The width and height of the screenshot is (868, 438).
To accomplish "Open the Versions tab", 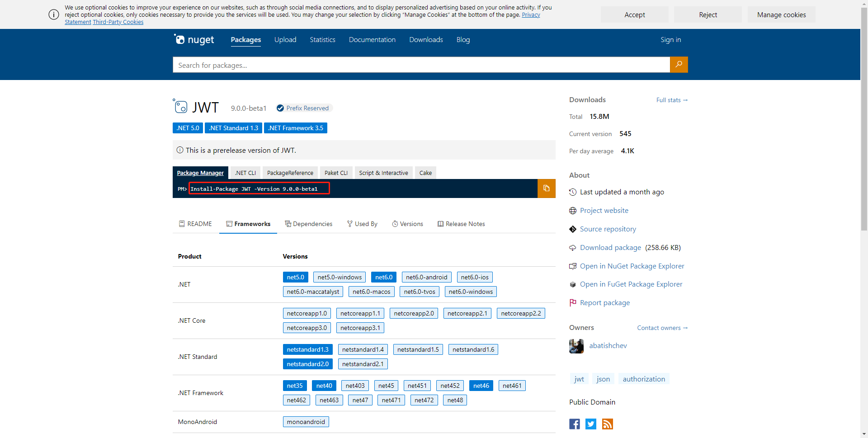I will (x=407, y=224).
